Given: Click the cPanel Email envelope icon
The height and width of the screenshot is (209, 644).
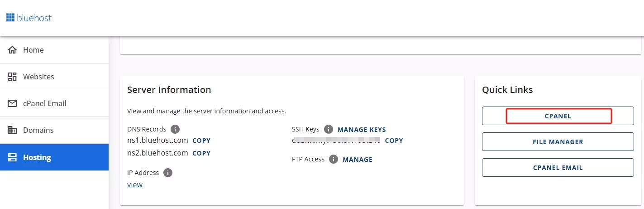Looking at the screenshot, I should coord(13,103).
